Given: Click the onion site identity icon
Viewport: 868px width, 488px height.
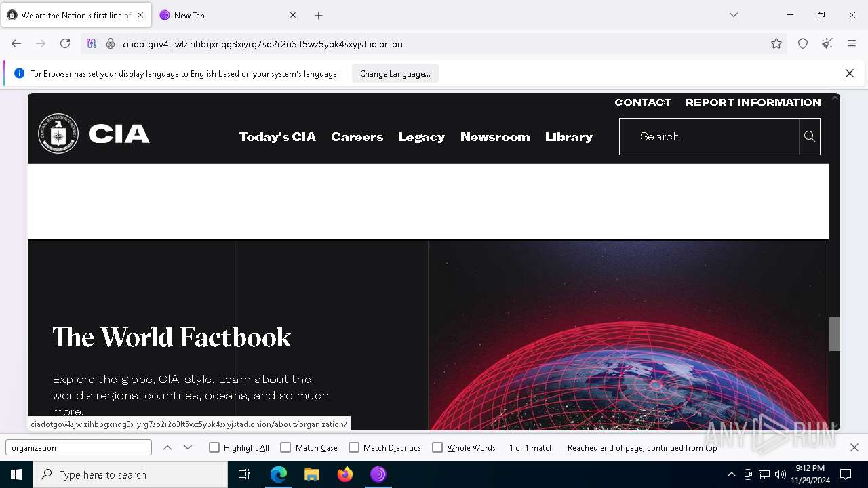Looking at the screenshot, I should pyautogui.click(x=111, y=43).
